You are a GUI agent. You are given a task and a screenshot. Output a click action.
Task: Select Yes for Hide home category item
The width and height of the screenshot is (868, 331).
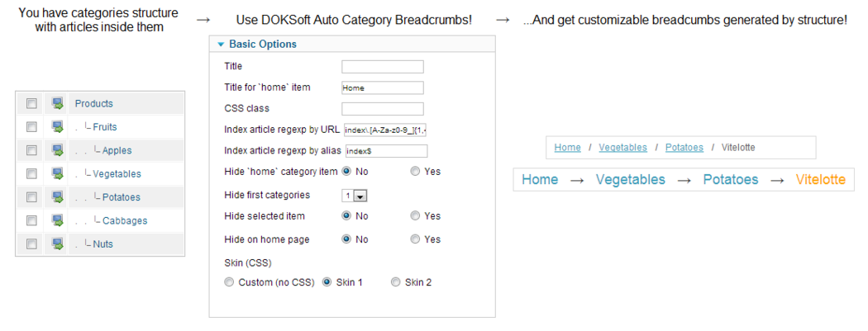(415, 172)
